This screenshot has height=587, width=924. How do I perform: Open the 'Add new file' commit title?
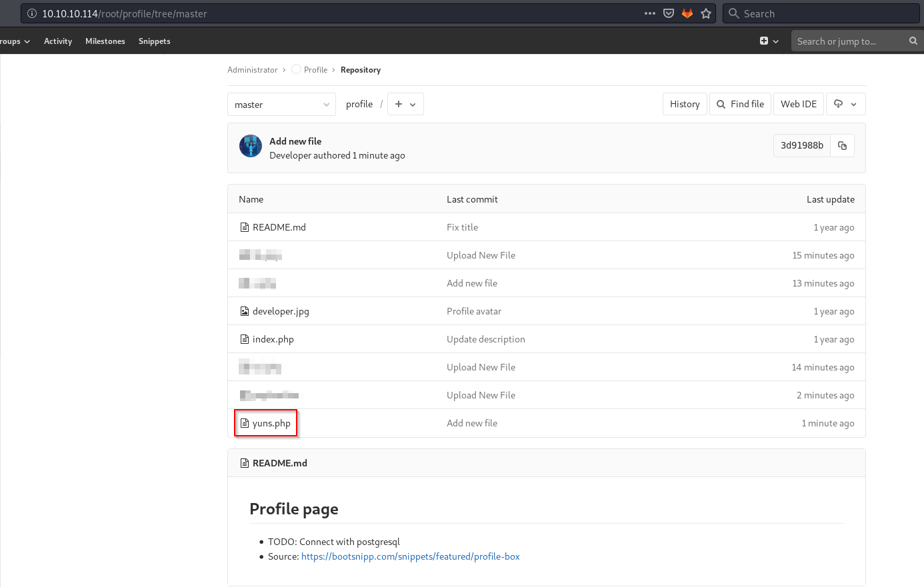pyautogui.click(x=295, y=141)
